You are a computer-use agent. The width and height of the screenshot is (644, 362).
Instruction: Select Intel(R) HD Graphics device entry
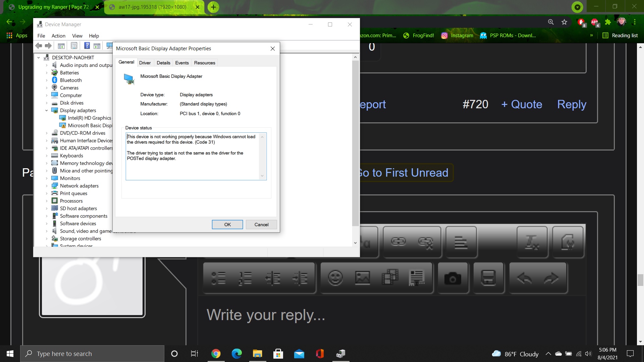coord(89,118)
